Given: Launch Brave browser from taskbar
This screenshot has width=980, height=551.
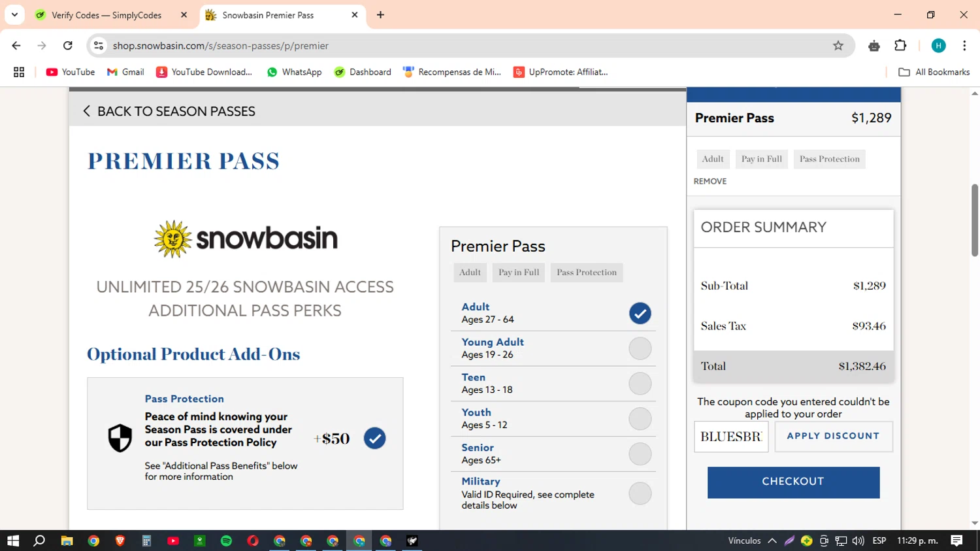Looking at the screenshot, I should (x=120, y=541).
